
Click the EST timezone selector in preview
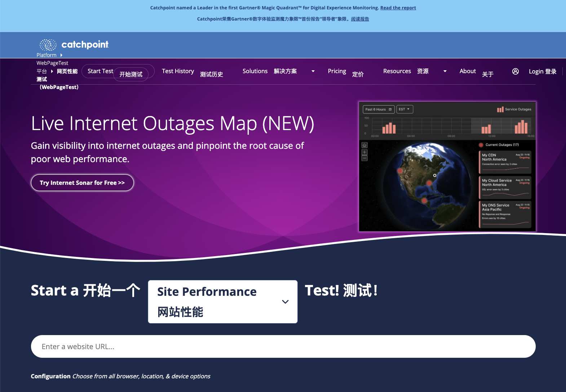(404, 109)
